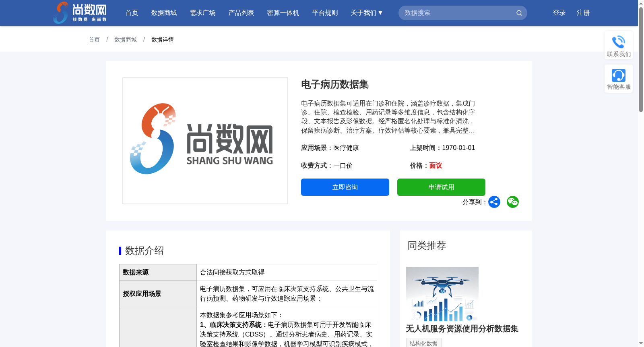This screenshot has height=347, width=644.
Task: Click the 同类推荐 section heading
Action: pyautogui.click(x=427, y=245)
